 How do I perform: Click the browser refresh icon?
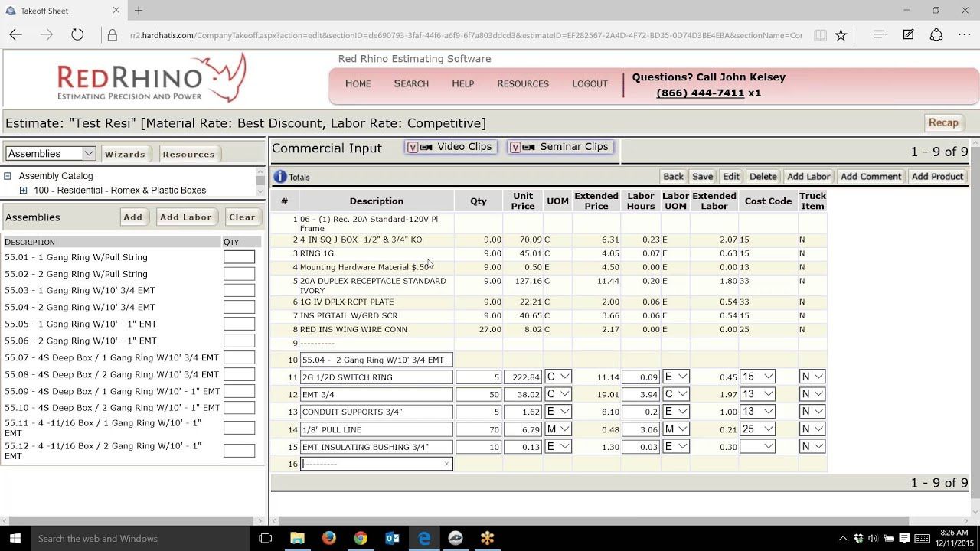[x=76, y=34]
